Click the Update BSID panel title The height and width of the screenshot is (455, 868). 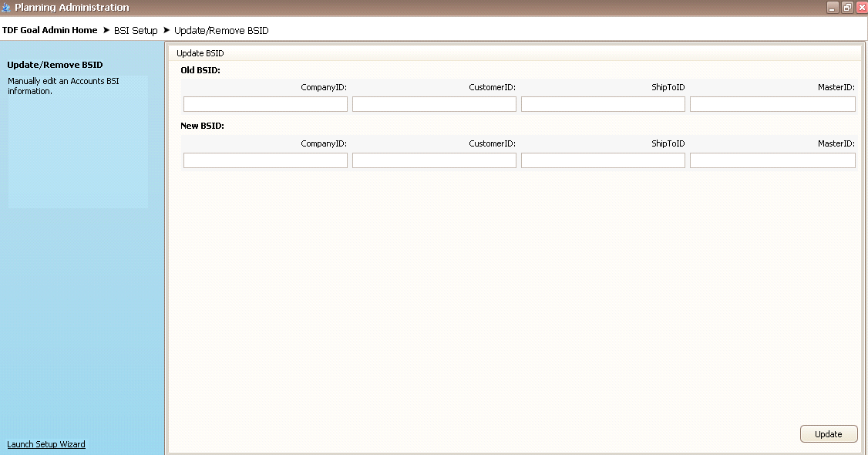pos(200,53)
